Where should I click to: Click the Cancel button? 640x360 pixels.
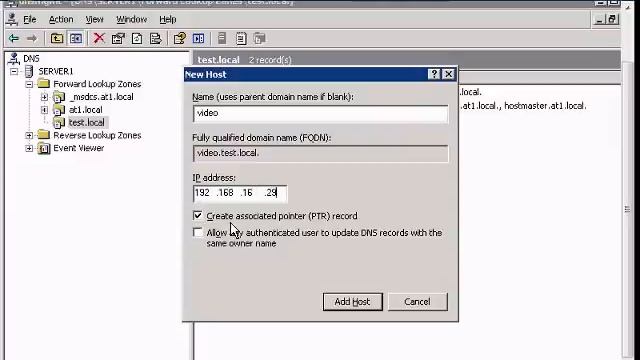[417, 302]
